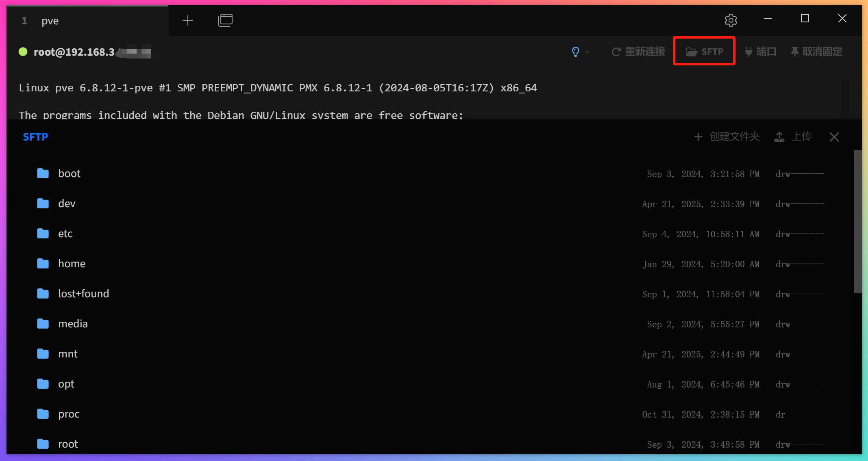Toggle 取消固定 unpin toolbar

816,52
